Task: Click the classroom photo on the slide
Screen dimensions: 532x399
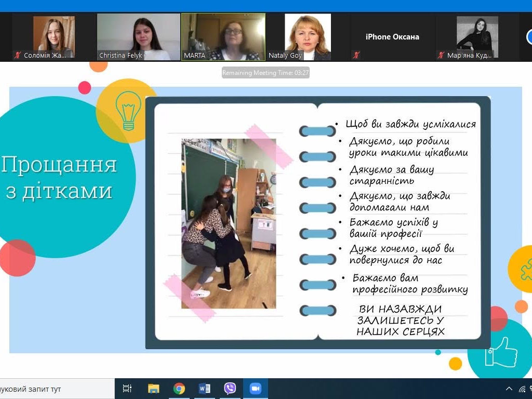Action: (x=229, y=223)
